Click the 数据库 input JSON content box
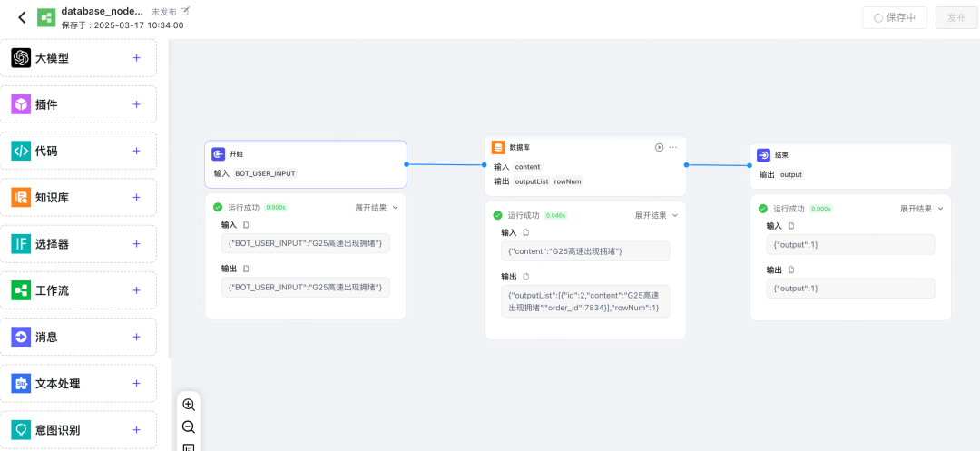 click(585, 251)
